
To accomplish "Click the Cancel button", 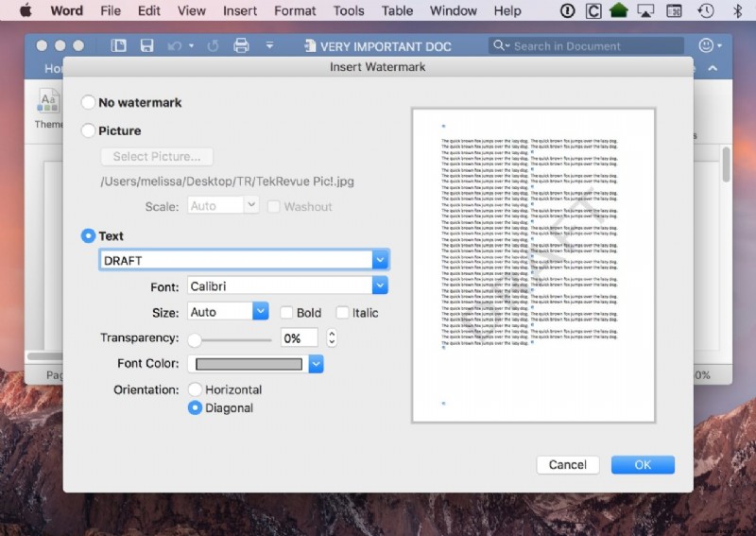I will coord(568,464).
